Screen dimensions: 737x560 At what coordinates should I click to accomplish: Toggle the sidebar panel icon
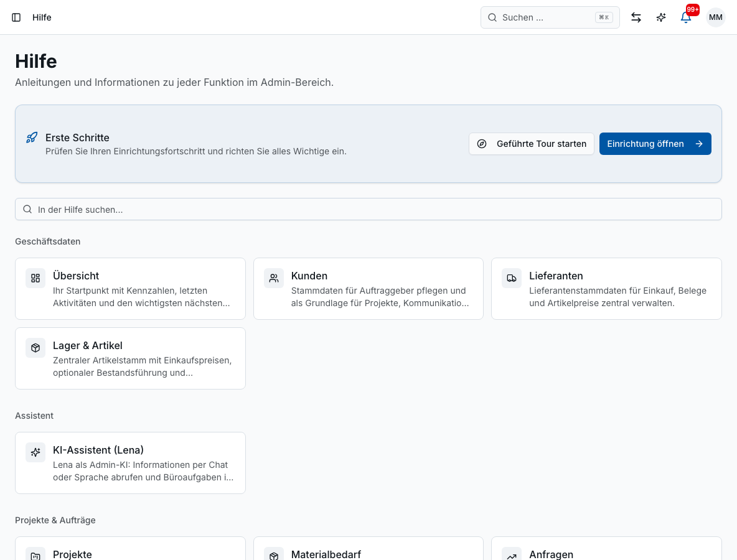[16, 17]
